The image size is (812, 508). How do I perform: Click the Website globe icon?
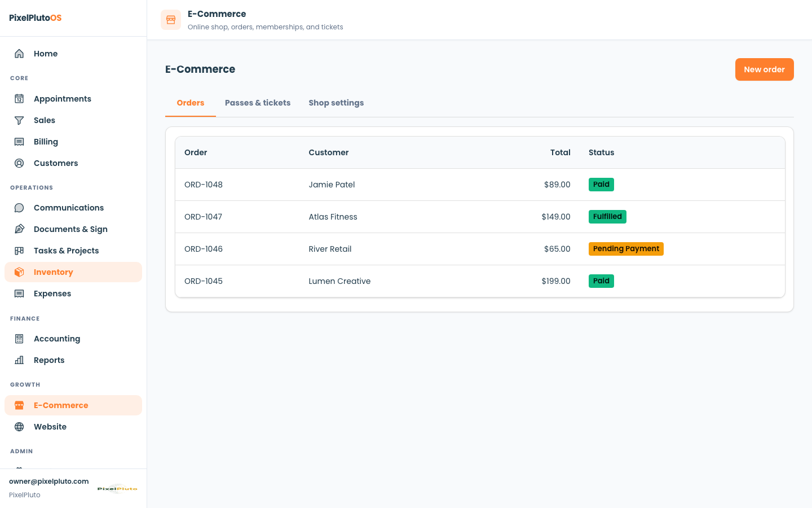click(x=19, y=427)
